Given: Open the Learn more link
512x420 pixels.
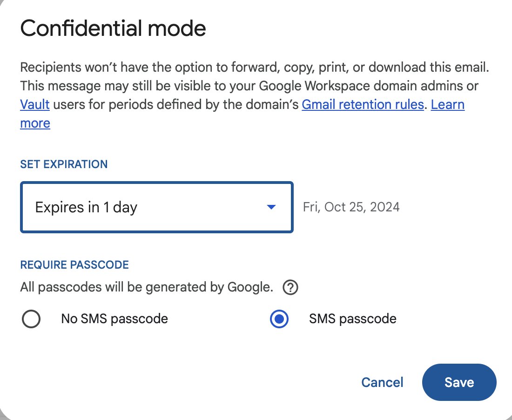Looking at the screenshot, I should [448, 104].
